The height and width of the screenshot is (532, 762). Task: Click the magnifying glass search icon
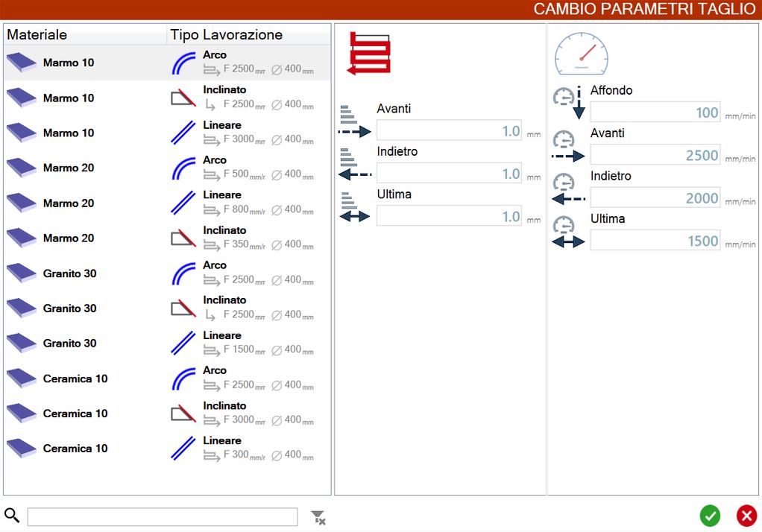[x=12, y=515]
